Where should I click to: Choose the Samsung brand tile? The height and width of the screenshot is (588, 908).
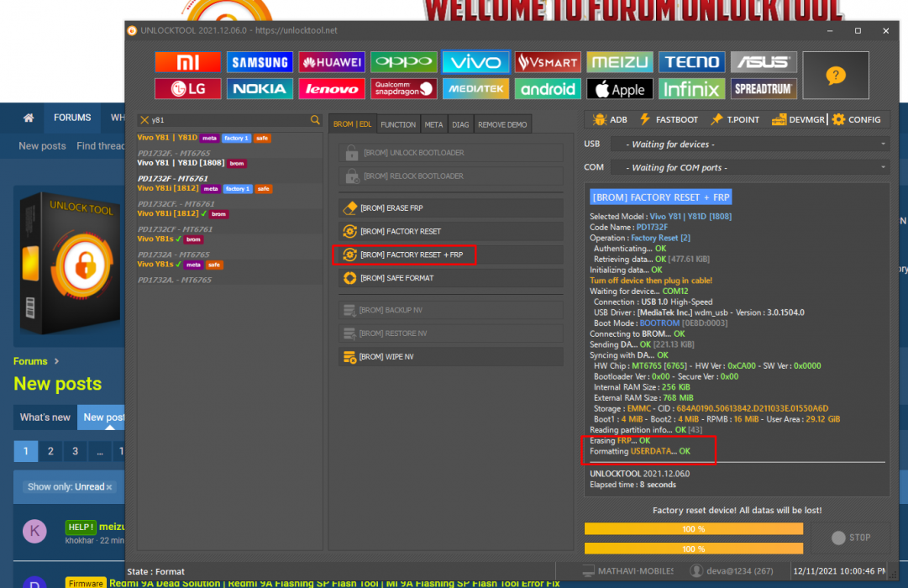260,62
